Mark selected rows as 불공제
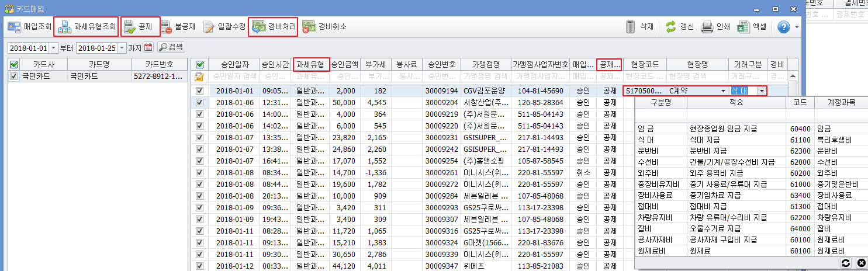The width and height of the screenshot is (868, 271). click(x=178, y=27)
